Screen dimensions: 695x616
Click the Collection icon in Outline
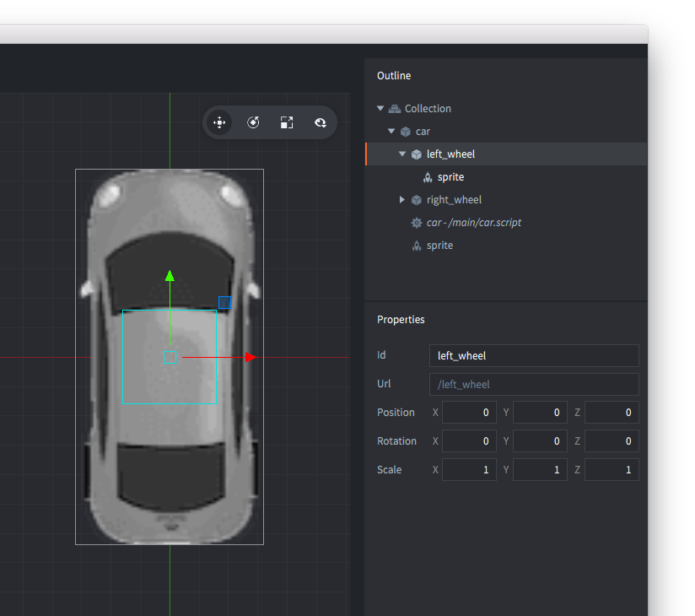395,109
